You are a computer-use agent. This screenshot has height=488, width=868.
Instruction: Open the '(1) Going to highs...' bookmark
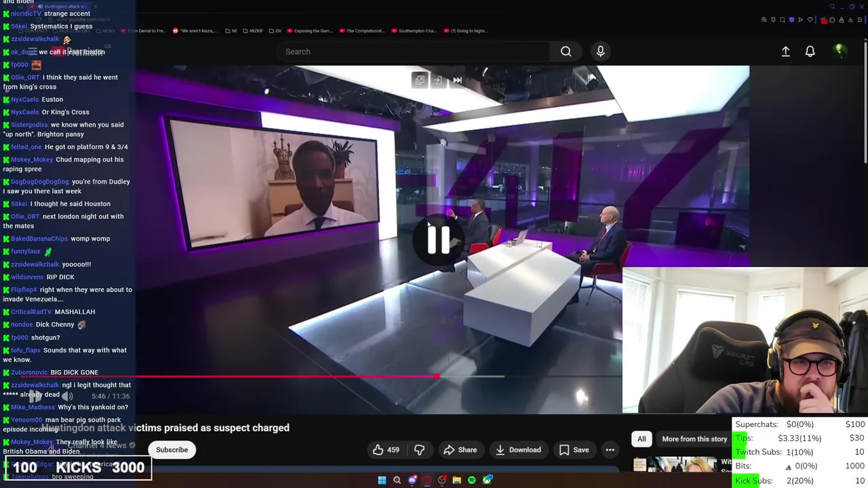(x=465, y=30)
